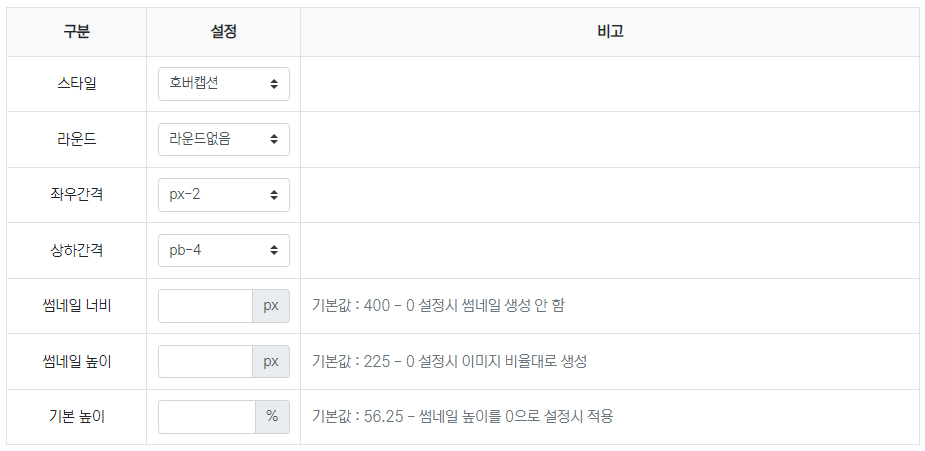
Task: Click into the 썸네일 높이 text box
Action: point(205,361)
